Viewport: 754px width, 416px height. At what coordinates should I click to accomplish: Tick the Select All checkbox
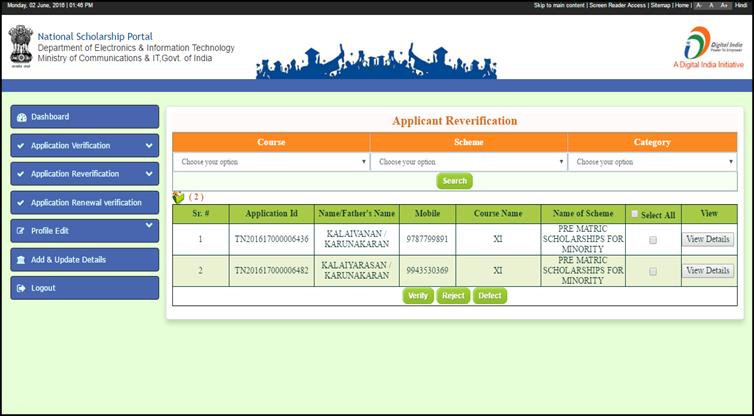[x=634, y=214]
